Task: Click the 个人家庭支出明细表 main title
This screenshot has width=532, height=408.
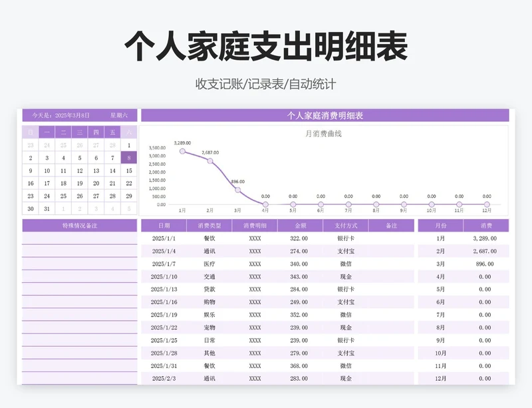Action: point(267,46)
